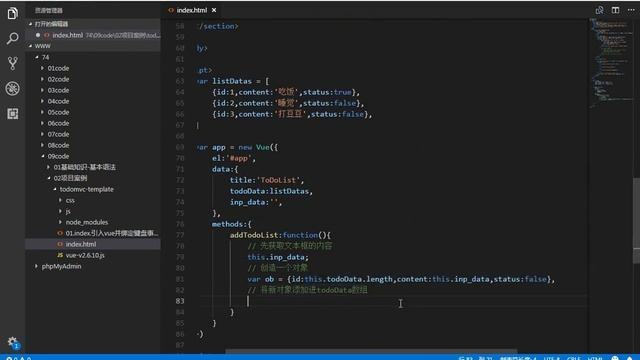
Task: Click the line with id:2 object
Action: click(x=288, y=103)
